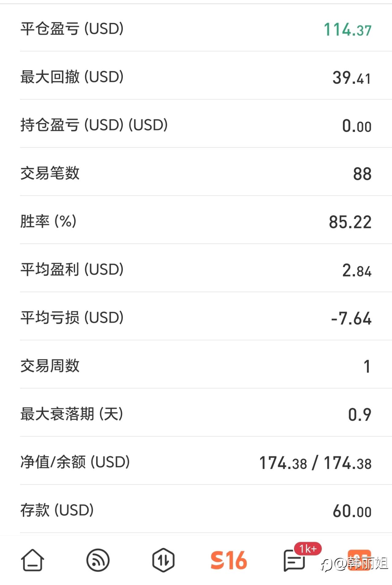Select the 存款 (USD) row
Image resolution: width=392 pixels, height=585 pixels.
point(196,510)
